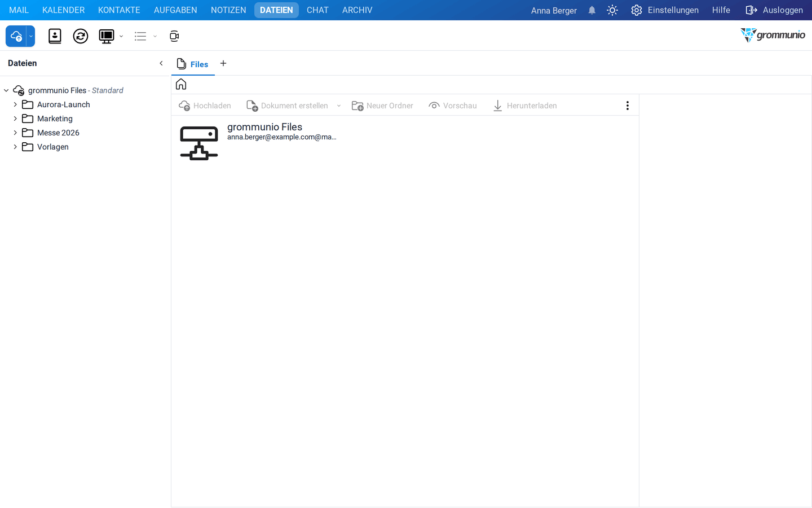The height and width of the screenshot is (508, 812).
Task: Click the monitor view icon
Action: tap(107, 36)
